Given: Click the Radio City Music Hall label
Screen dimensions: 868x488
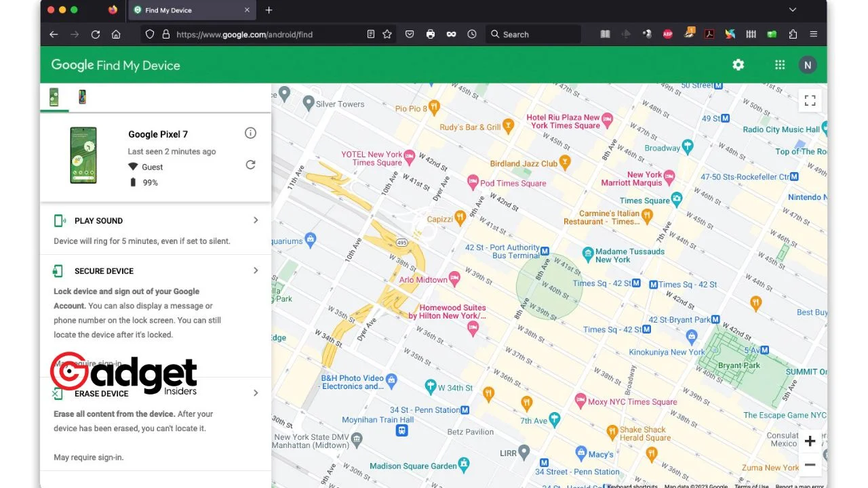Looking at the screenshot, I should (781, 129).
